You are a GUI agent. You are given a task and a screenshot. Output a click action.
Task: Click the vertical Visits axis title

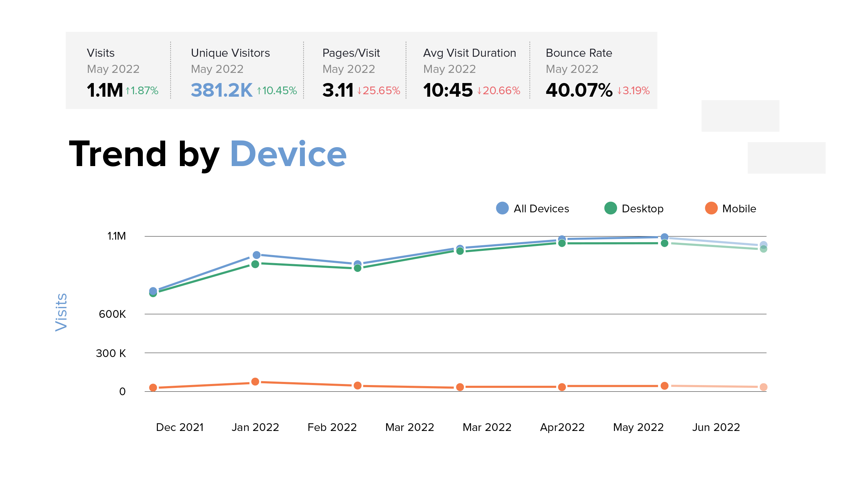61,312
